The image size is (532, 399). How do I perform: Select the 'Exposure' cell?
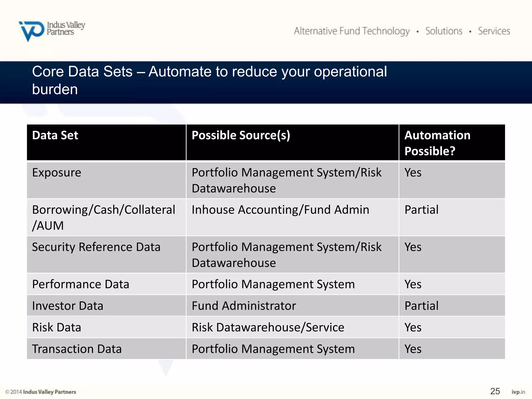pyautogui.click(x=107, y=180)
